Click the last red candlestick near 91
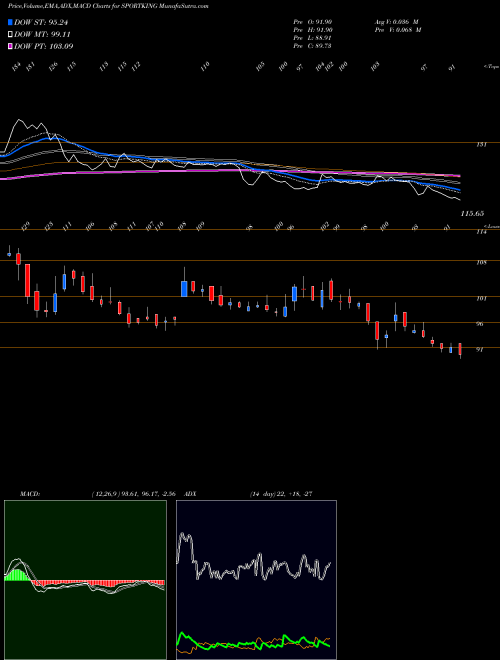This screenshot has width=500, height=660. [x=460, y=350]
